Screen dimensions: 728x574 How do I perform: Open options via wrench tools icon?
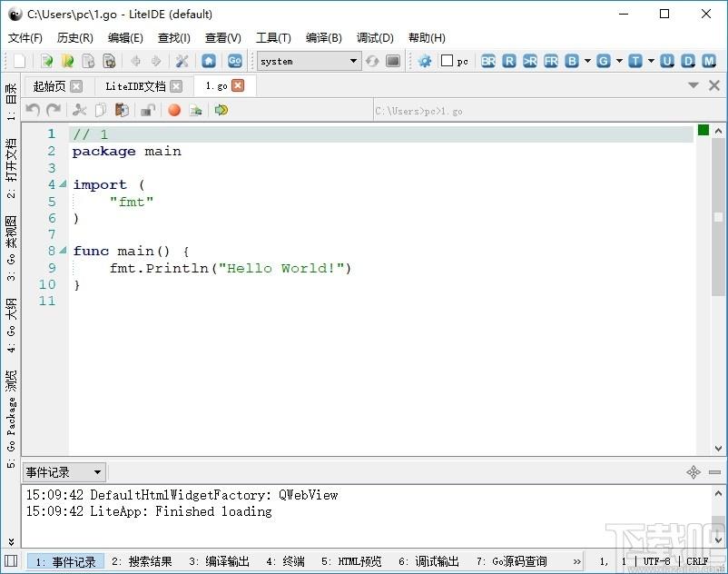(182, 61)
